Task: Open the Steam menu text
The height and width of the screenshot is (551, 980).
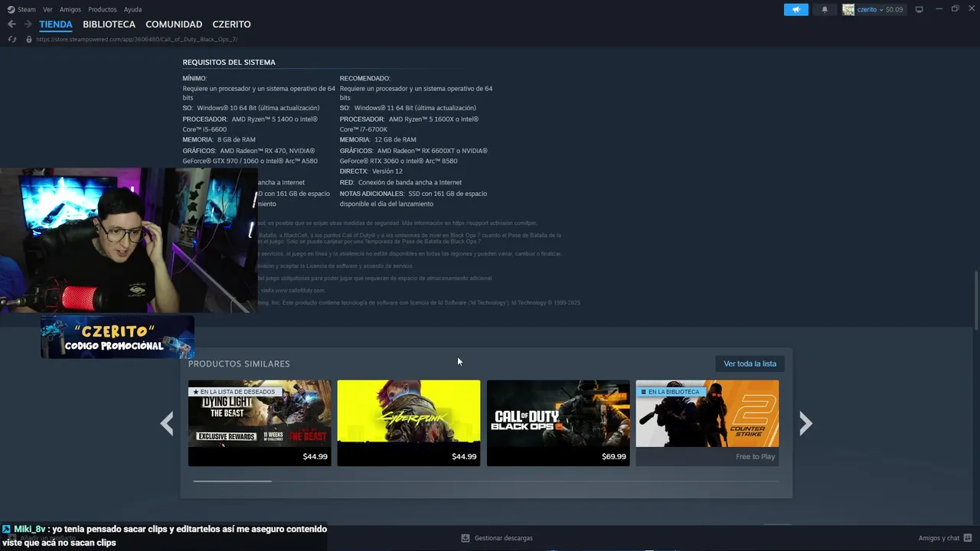Action: coord(27,9)
